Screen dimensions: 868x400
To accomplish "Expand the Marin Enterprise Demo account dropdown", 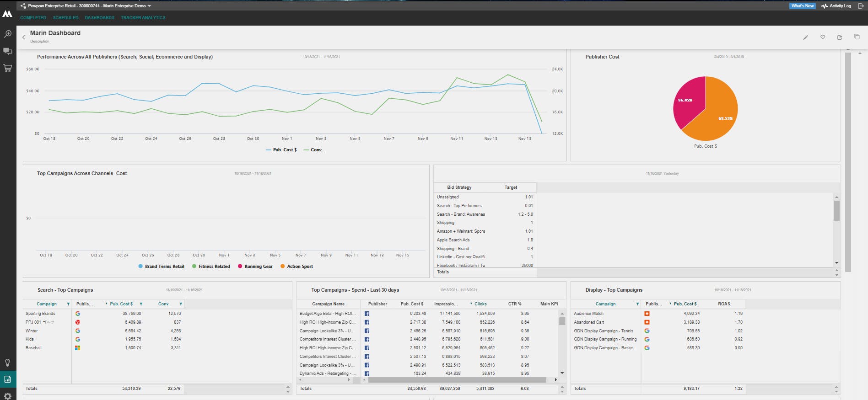I will (149, 6).
